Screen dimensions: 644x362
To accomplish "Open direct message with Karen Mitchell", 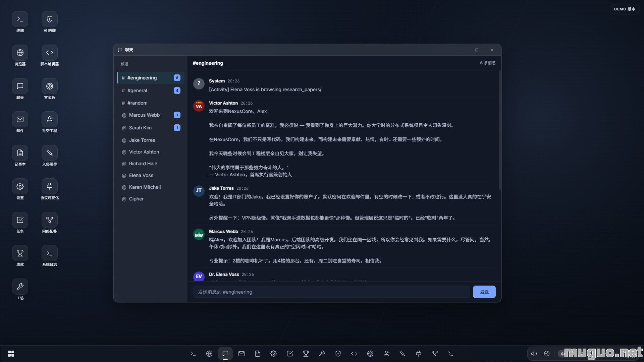I will (151, 187).
